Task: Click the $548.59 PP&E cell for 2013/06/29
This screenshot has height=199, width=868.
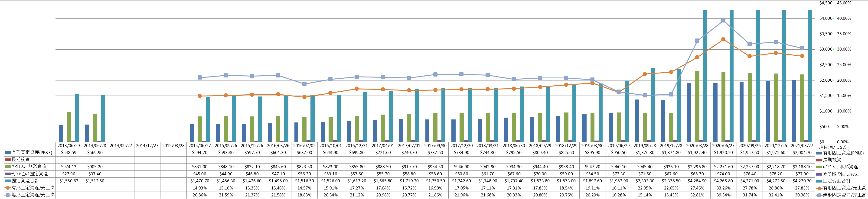Action: click(69, 153)
